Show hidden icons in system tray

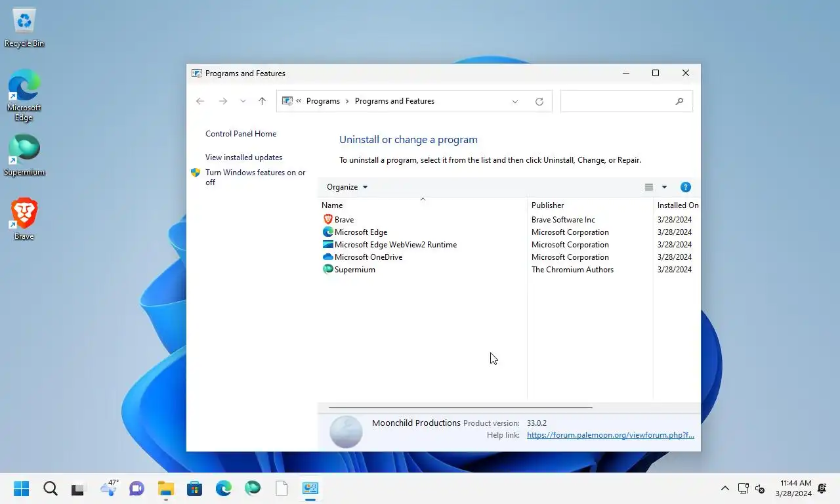click(x=725, y=488)
